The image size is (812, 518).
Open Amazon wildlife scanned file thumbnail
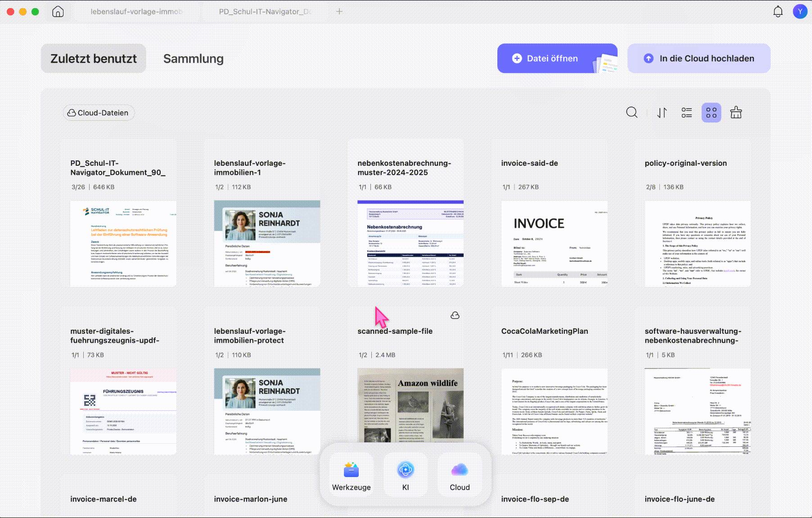click(411, 405)
